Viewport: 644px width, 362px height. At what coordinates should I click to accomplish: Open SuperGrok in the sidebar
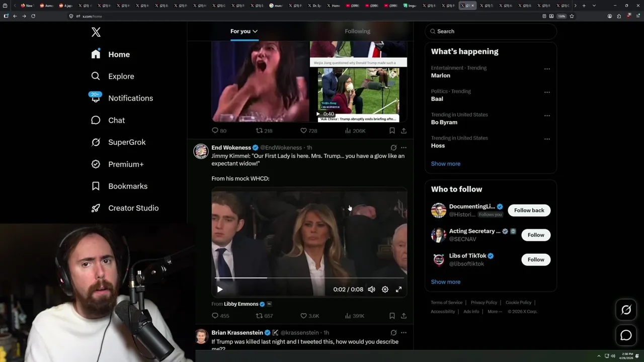coord(119,142)
